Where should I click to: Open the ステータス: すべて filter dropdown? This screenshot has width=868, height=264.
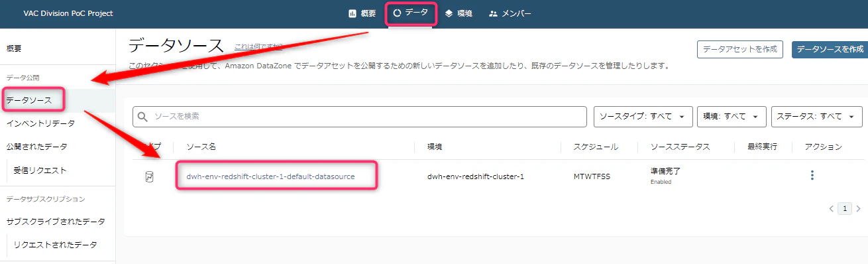[x=817, y=116]
